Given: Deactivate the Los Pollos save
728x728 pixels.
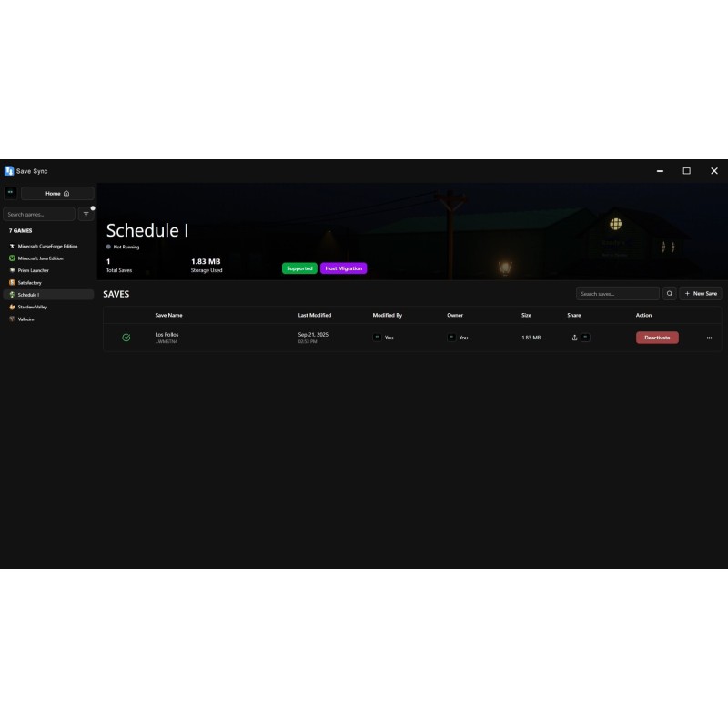Looking at the screenshot, I should (x=657, y=338).
